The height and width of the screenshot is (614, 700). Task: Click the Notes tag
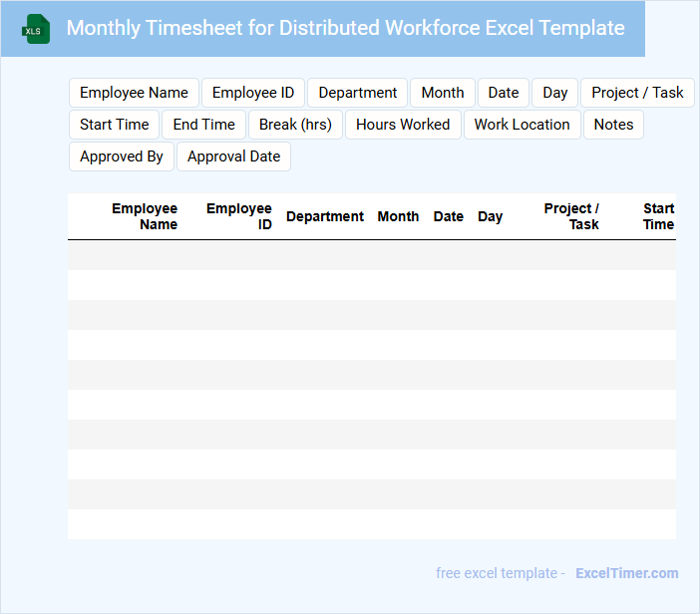pyautogui.click(x=613, y=125)
